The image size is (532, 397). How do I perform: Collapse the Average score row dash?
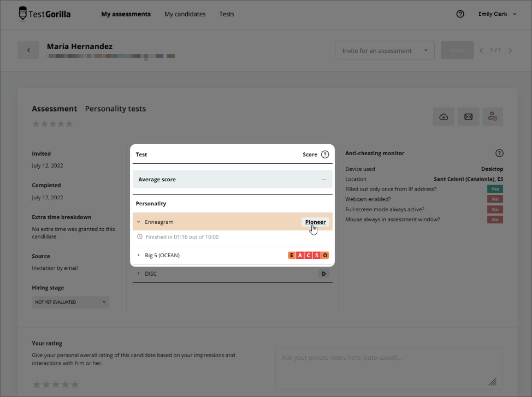(324, 180)
